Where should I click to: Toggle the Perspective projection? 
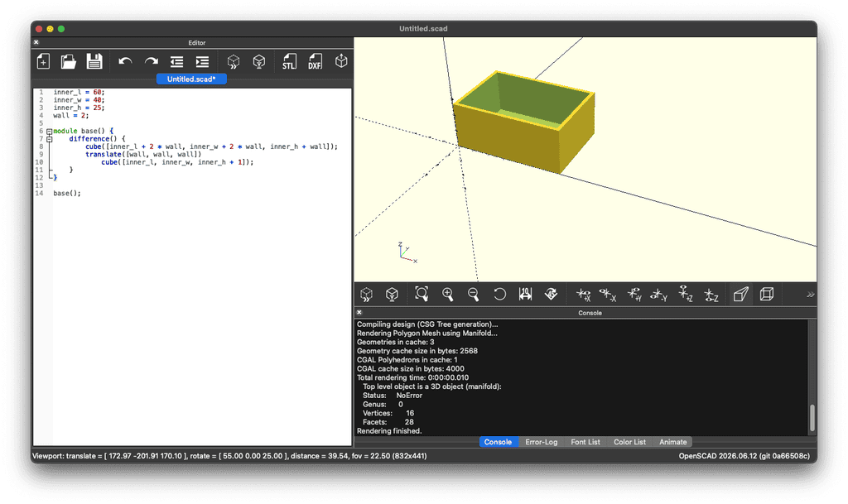741,295
